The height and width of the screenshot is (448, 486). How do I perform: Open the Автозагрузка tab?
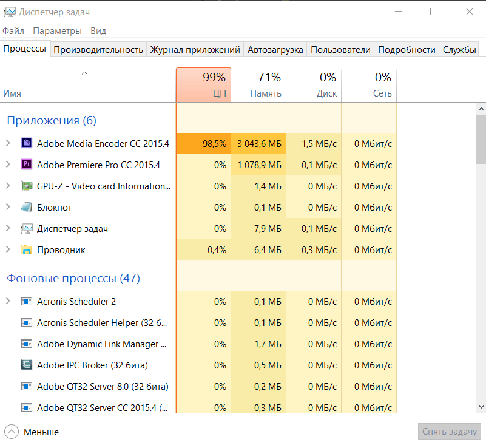tap(275, 50)
